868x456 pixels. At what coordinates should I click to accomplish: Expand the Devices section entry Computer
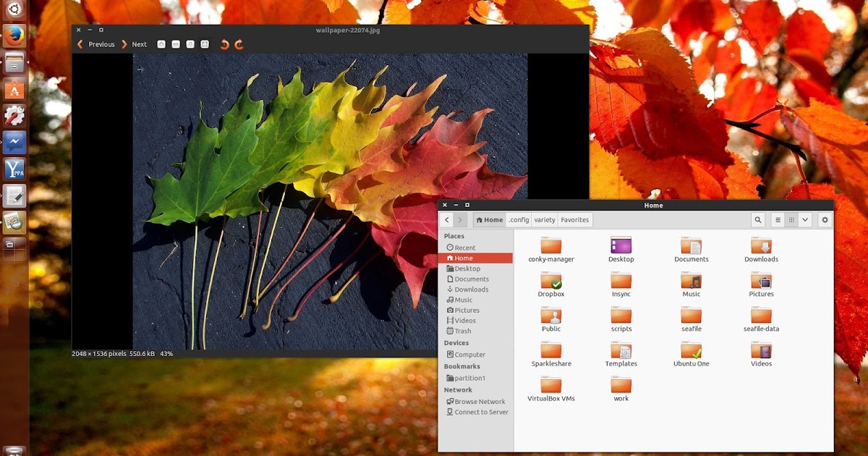[468, 354]
